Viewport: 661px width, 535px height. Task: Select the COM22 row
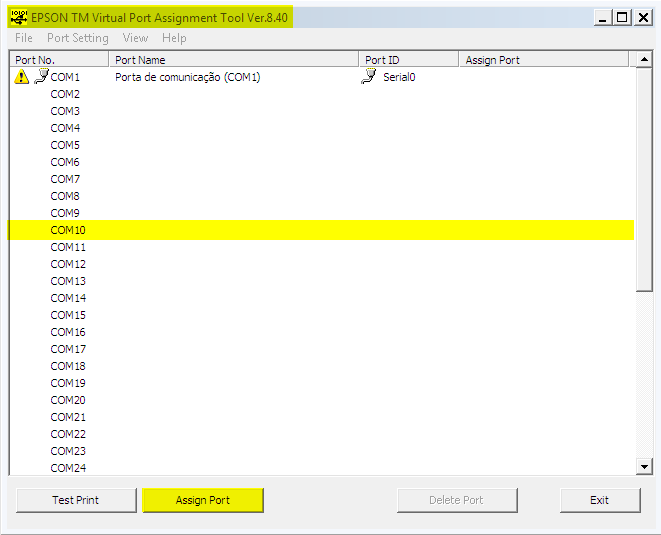click(322, 434)
